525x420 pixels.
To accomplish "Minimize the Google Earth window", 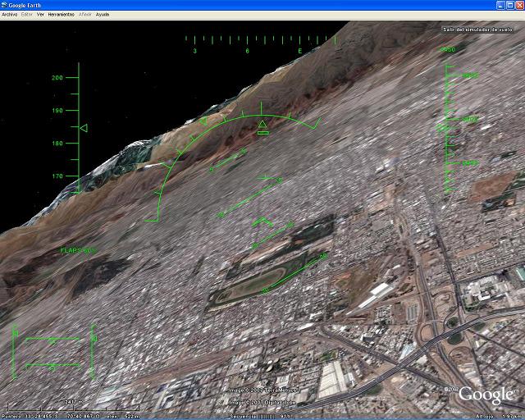I will 500,5.
